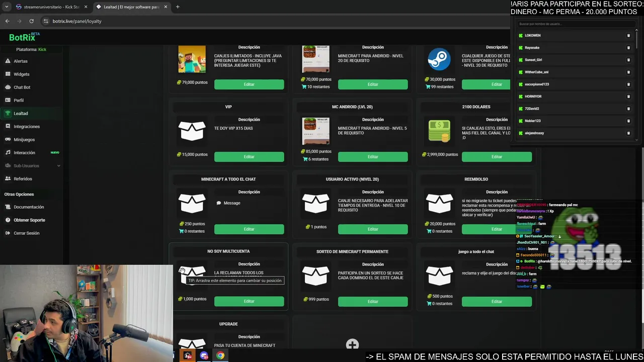Screen dimensions: 644x362
Task: Open Chrome from the taskbar
Action: 220,355
